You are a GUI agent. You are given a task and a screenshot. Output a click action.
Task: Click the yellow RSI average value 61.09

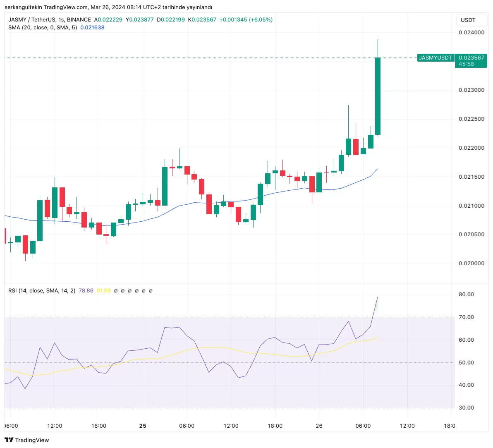click(103, 291)
